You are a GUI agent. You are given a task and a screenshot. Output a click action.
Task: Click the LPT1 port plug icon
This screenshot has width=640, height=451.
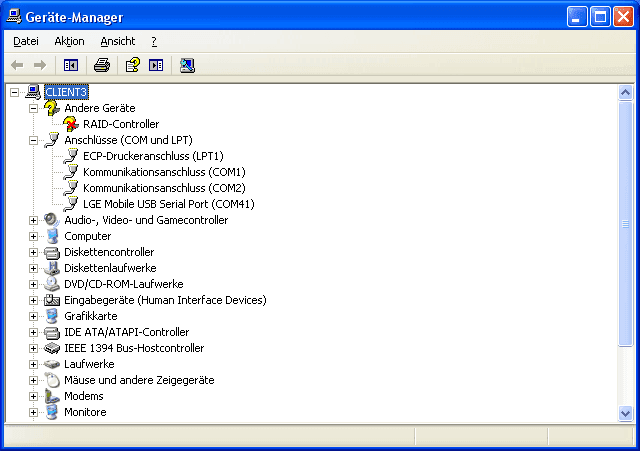[71, 156]
